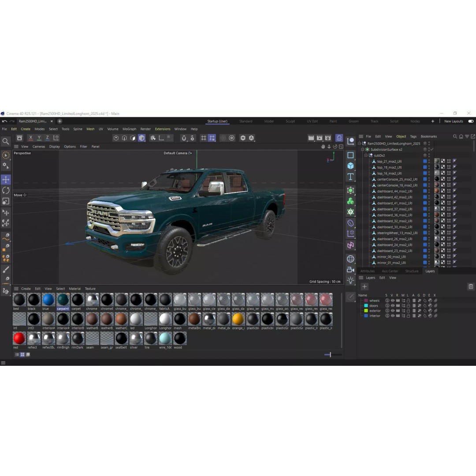Open Object Manager Bookmarks menu

[429, 137]
